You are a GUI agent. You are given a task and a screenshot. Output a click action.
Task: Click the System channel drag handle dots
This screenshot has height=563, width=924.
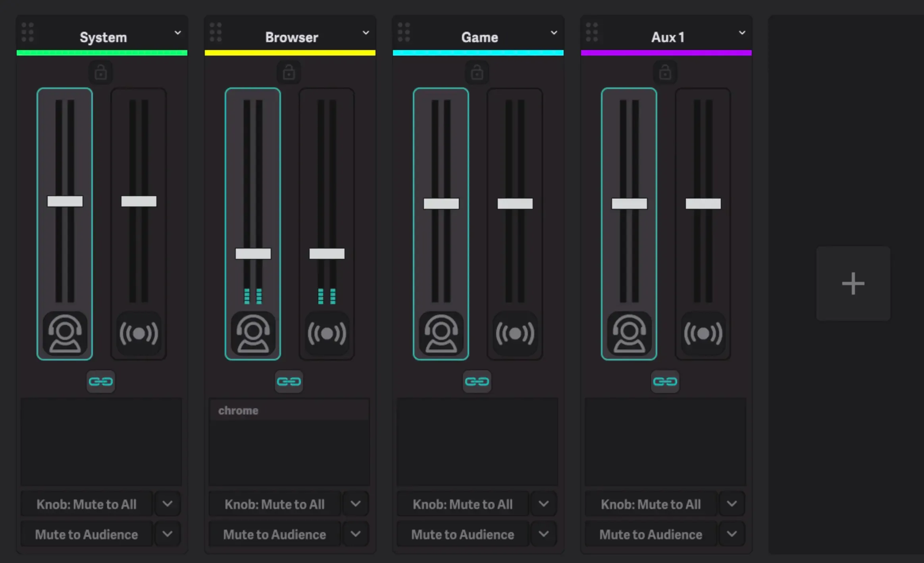[x=27, y=32]
